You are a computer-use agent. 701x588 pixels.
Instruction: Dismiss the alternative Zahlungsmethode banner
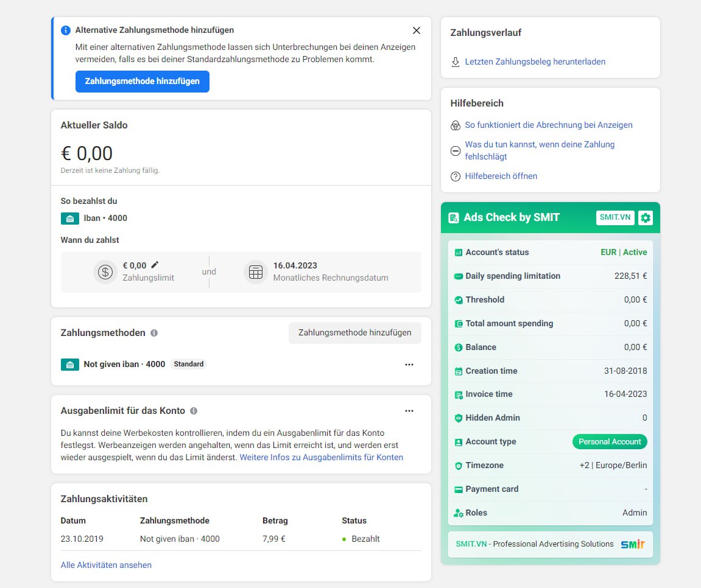click(417, 30)
